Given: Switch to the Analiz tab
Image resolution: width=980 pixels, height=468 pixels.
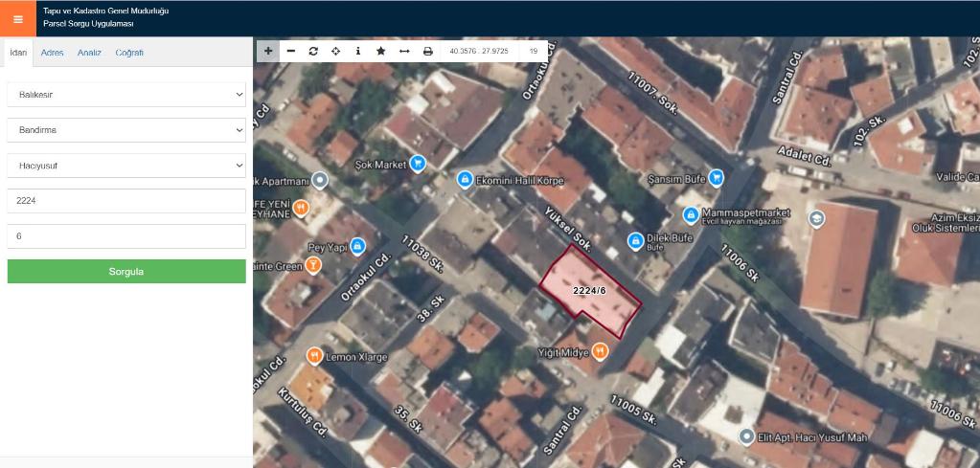Looking at the screenshot, I should coord(89,53).
